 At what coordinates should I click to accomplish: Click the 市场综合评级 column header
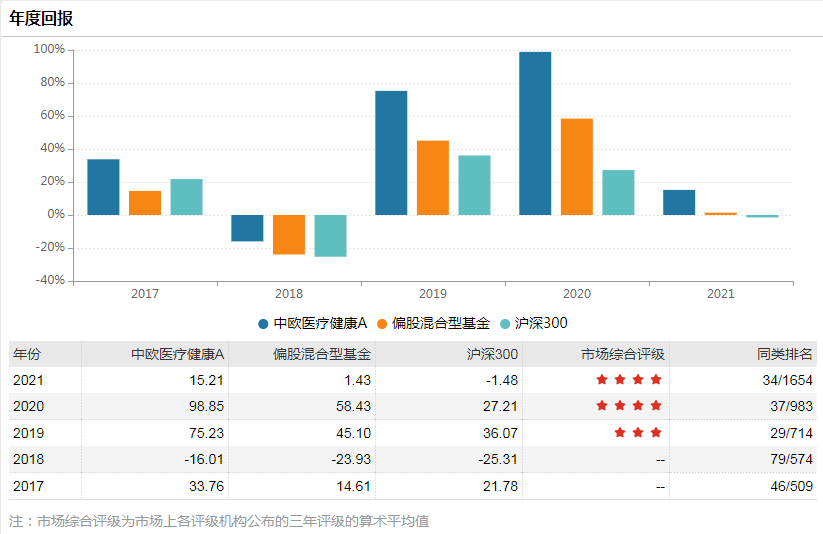623,354
